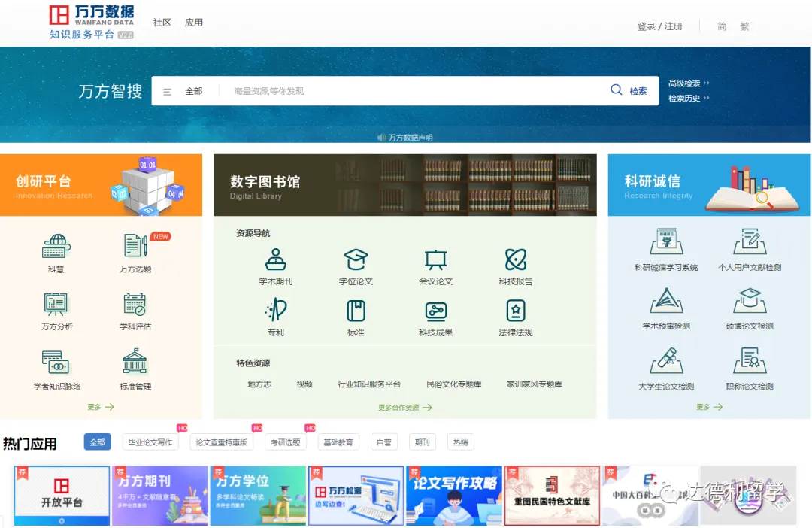Select the 基础教育 tab
The image size is (812, 528).
point(338,442)
